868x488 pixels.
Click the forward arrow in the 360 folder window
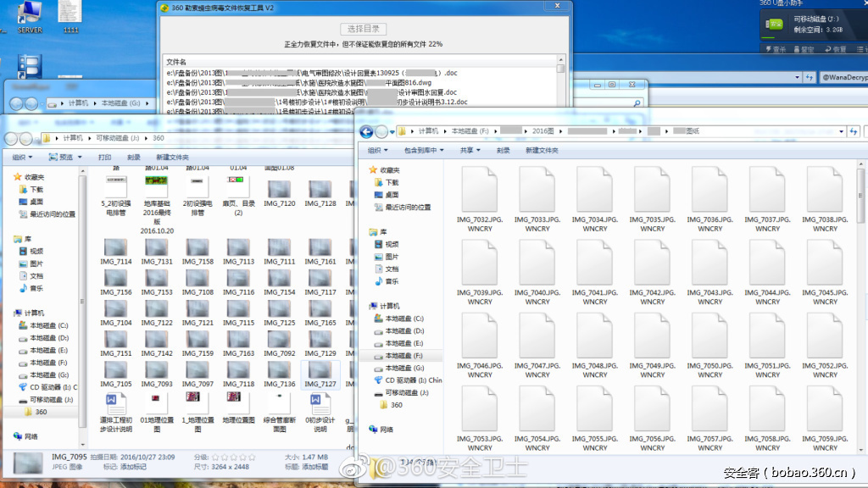pos(25,138)
